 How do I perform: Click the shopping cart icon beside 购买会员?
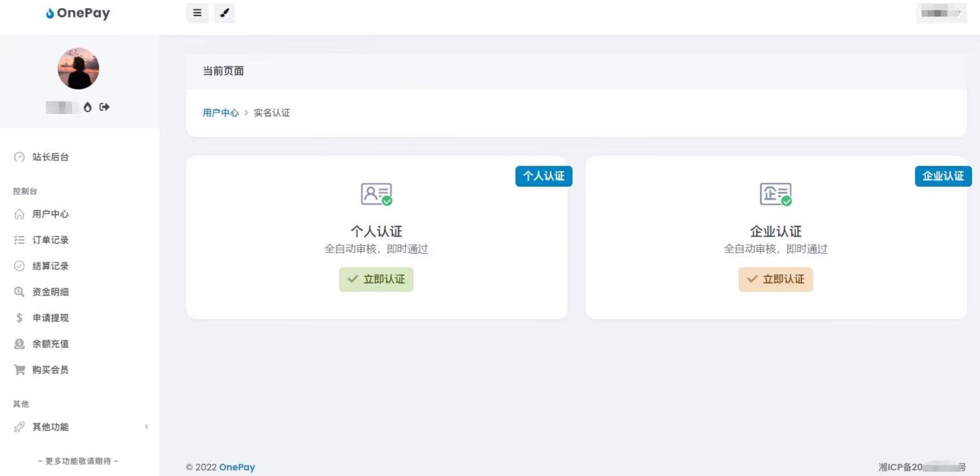point(19,370)
